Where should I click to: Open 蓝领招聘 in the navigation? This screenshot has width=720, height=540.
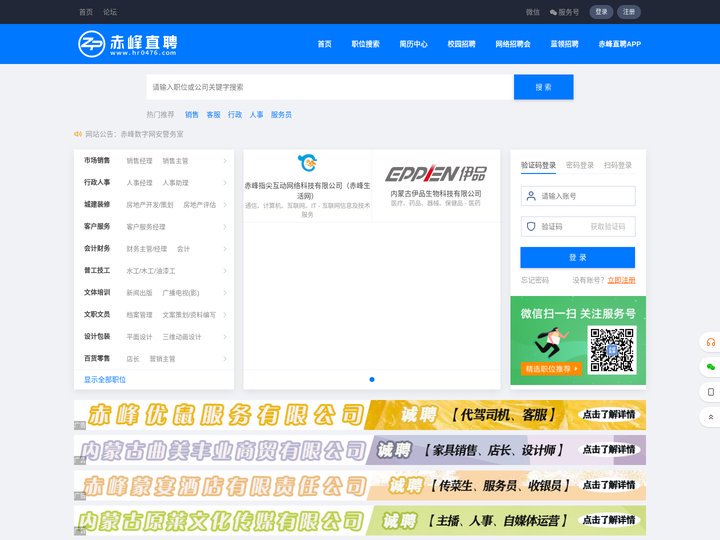point(564,44)
